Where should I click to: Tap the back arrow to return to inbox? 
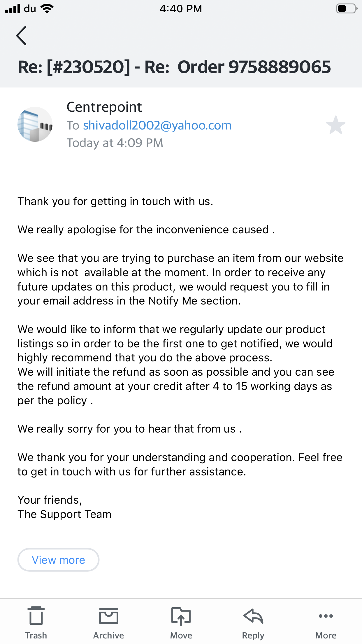(x=21, y=36)
